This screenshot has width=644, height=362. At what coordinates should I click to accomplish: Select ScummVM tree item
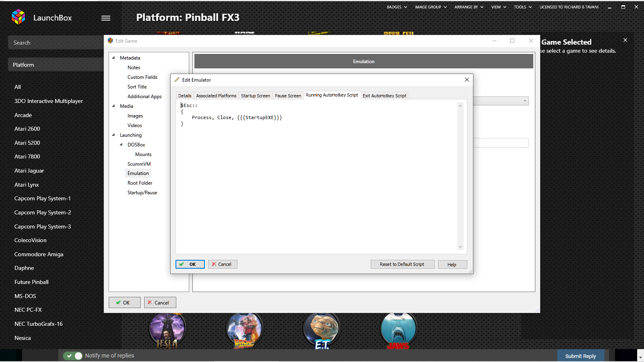tap(139, 164)
